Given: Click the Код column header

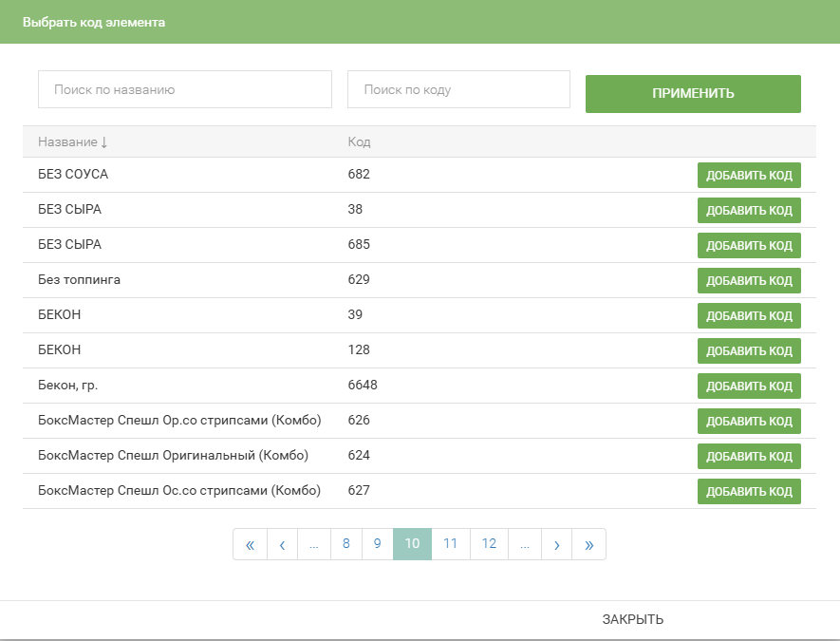Looking at the screenshot, I should pos(359,141).
